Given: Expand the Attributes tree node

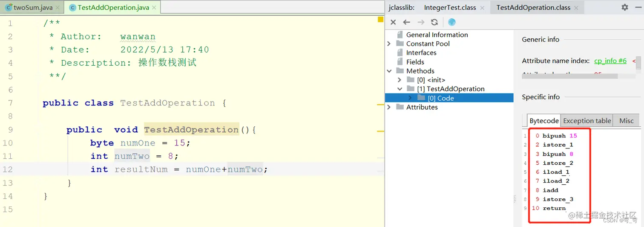Looking at the screenshot, I should click(389, 107).
